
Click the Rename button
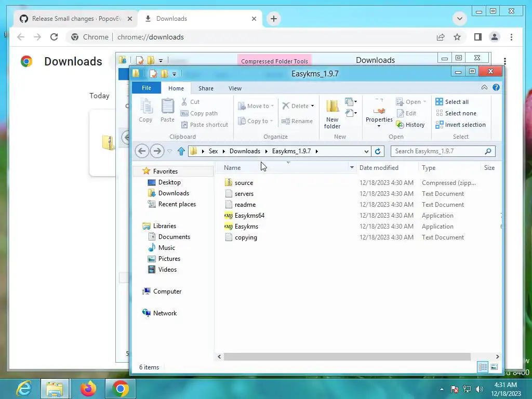(297, 121)
